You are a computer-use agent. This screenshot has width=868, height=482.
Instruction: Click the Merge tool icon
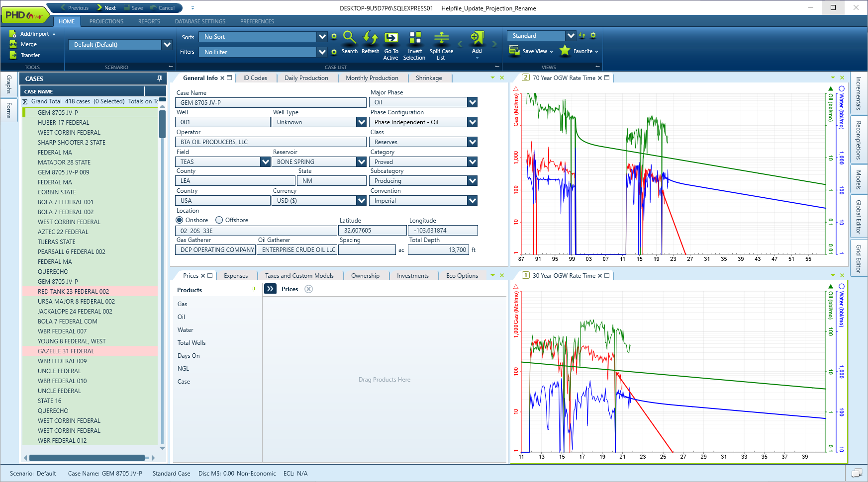click(x=13, y=44)
